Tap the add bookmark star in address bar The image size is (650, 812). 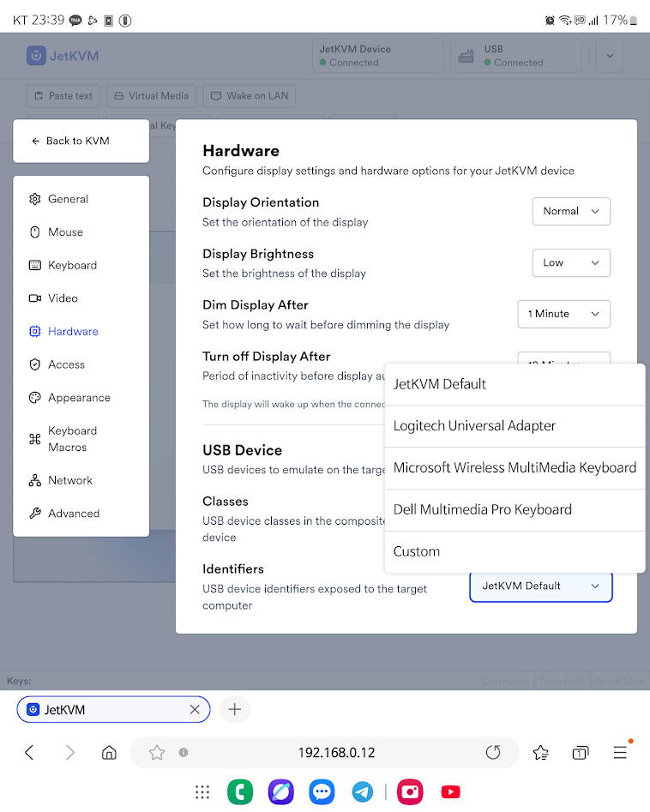coord(156,753)
